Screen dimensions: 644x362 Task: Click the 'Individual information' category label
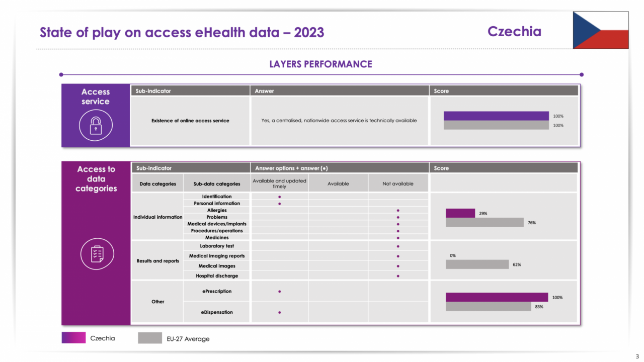157,217
